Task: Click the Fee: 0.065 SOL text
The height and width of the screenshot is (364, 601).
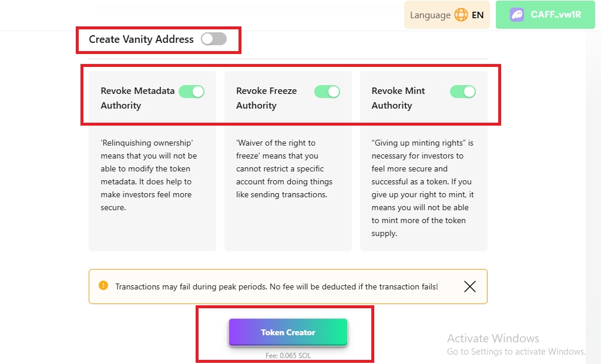Action: [288, 355]
